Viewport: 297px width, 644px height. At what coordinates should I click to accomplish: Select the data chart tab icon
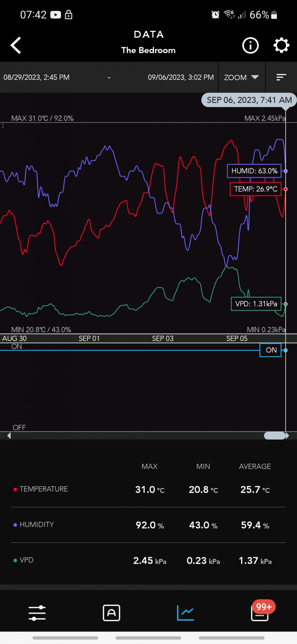[185, 613]
